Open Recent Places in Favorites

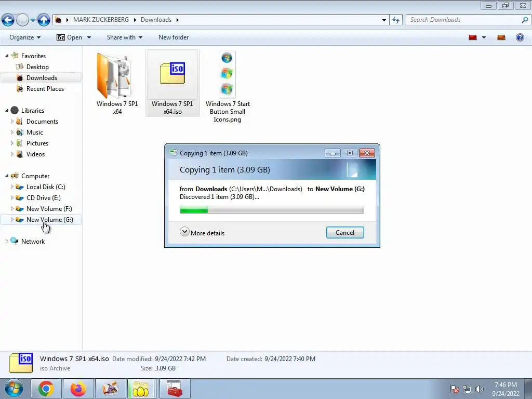[45, 88]
